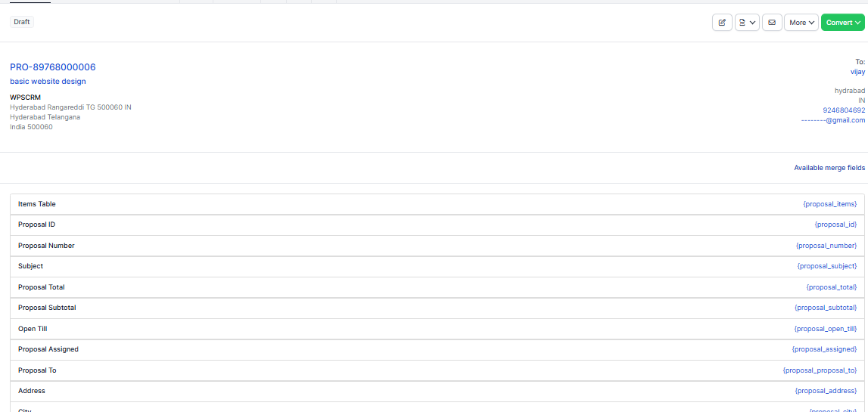The height and width of the screenshot is (412, 868).
Task: Click the Draft status badge
Action: 22,22
